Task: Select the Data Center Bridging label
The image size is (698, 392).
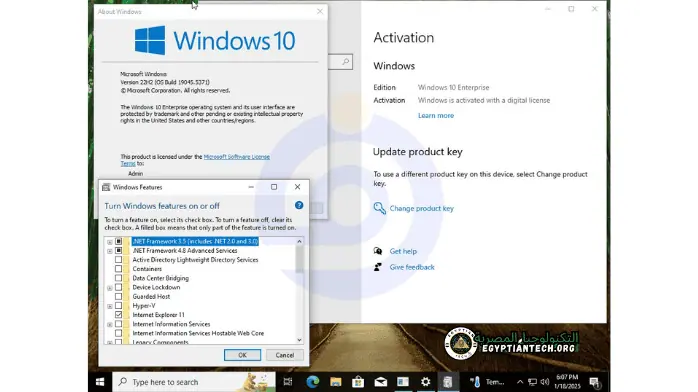Action: (160, 278)
